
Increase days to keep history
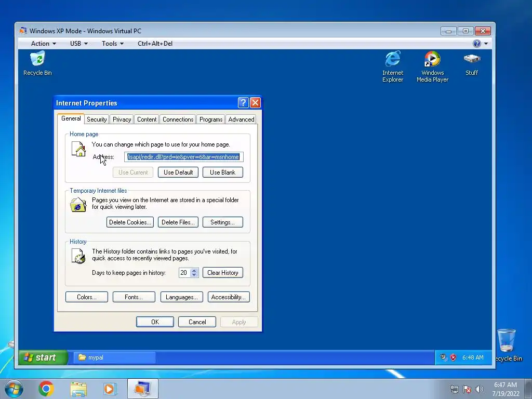[194, 270]
